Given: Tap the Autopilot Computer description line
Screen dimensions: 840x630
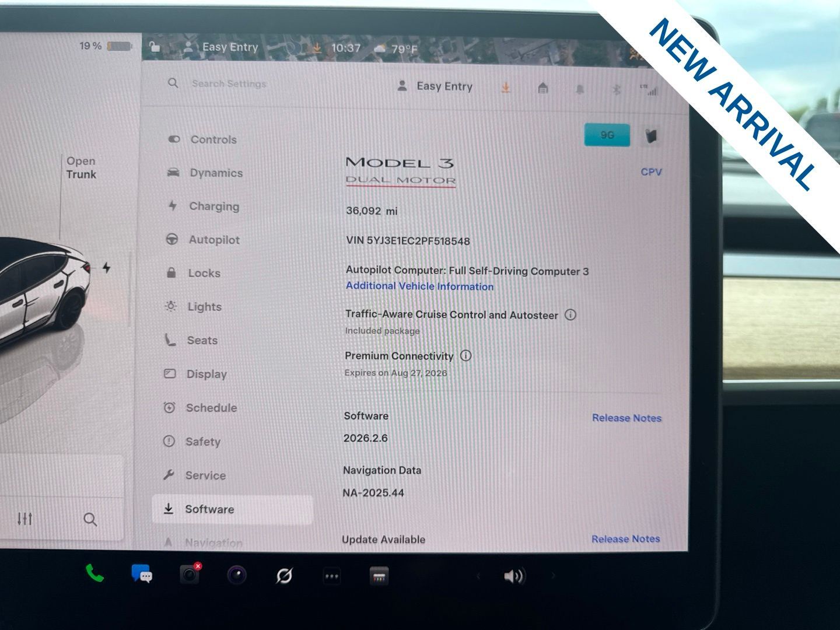Looking at the screenshot, I should pyautogui.click(x=467, y=271).
